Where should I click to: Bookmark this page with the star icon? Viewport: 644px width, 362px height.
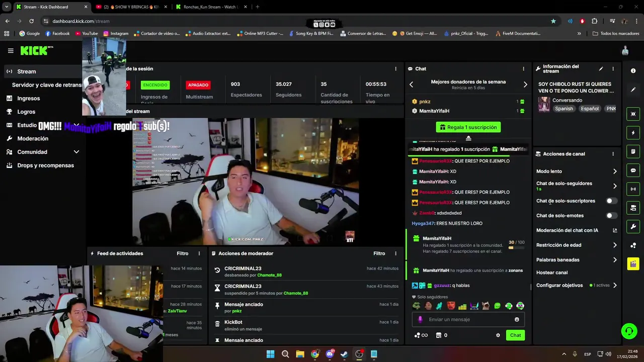pos(553,21)
